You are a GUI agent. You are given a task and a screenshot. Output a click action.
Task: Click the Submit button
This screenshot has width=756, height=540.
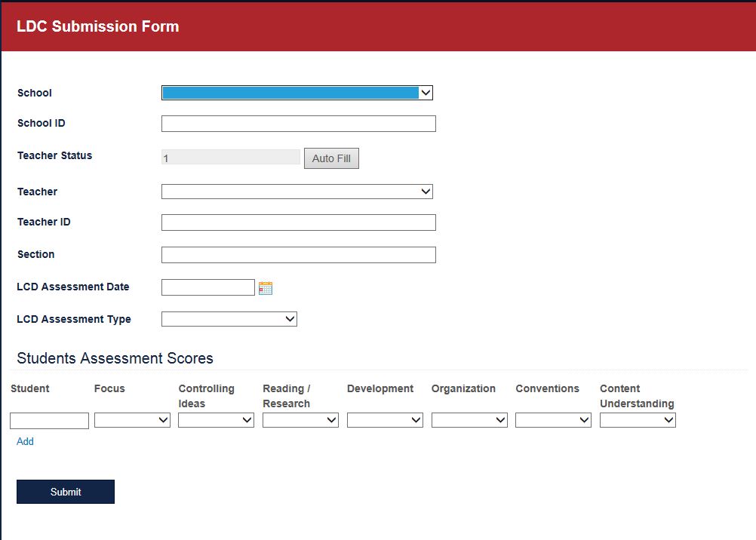click(x=65, y=491)
